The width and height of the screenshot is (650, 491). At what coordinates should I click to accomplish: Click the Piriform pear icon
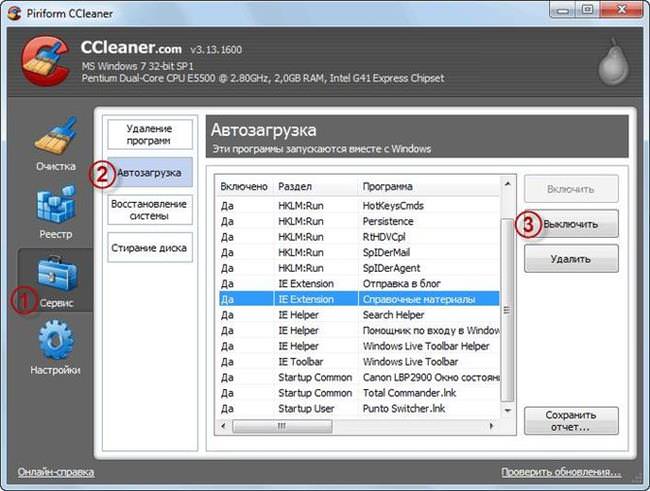tap(613, 62)
